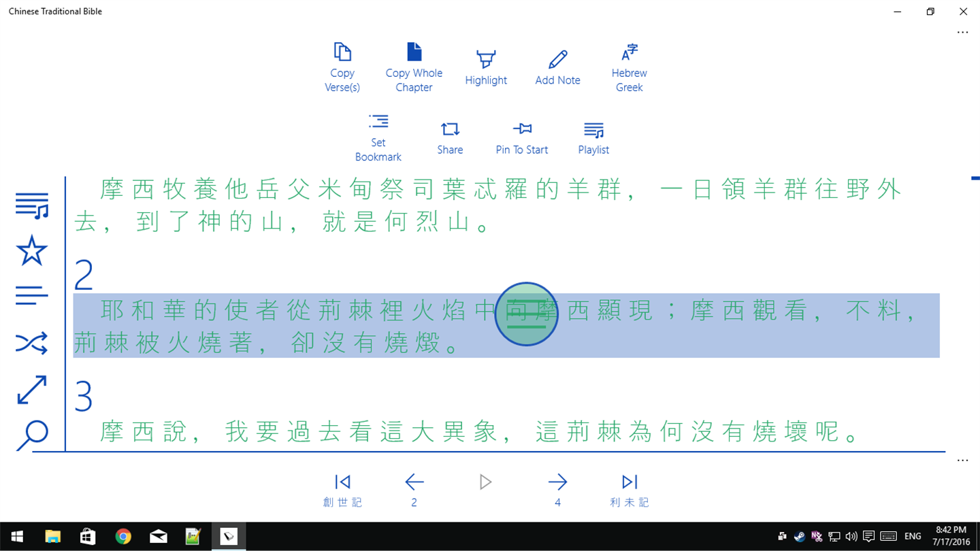980x551 pixels.
Task: Open the text lines sidebar icon
Action: pyautogui.click(x=32, y=295)
